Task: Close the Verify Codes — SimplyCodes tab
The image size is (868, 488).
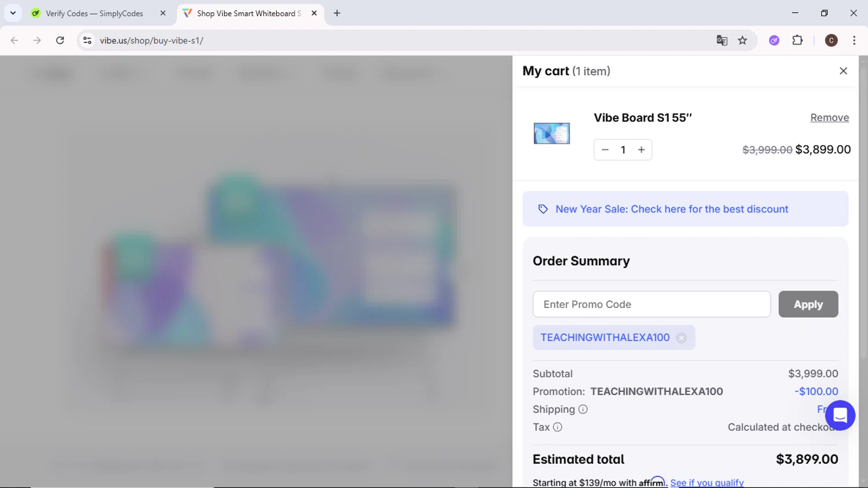Action: tap(163, 13)
